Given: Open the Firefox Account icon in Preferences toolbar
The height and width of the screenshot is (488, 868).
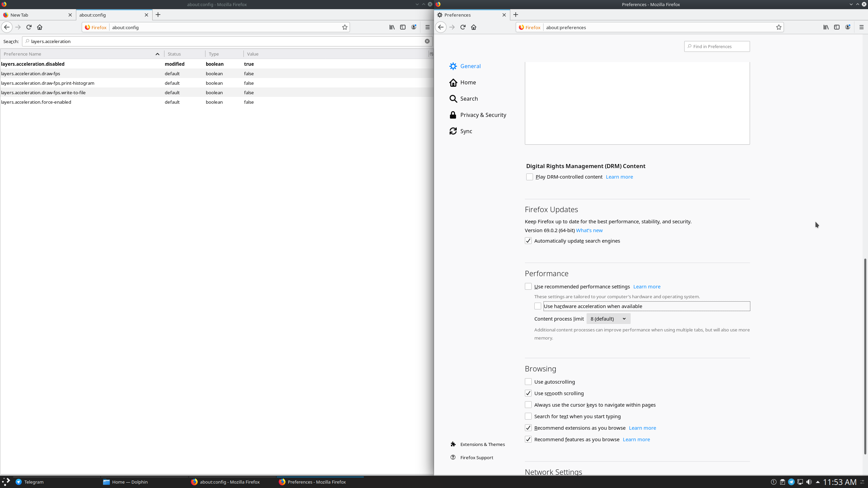Looking at the screenshot, I should pyautogui.click(x=848, y=27).
